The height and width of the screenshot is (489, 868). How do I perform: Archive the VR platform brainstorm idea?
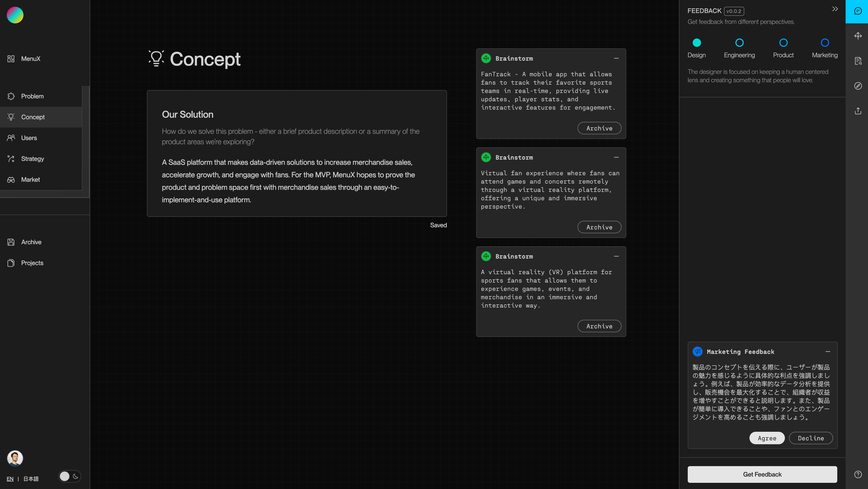[x=600, y=326]
